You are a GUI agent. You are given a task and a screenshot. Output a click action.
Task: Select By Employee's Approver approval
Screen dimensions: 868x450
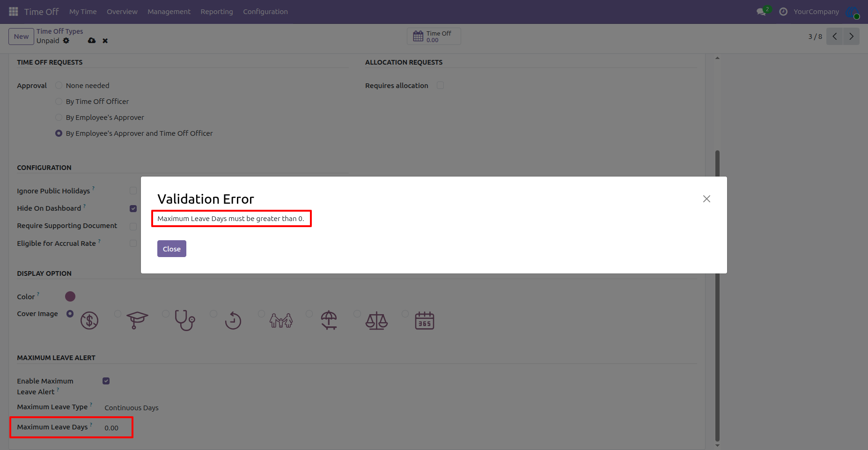(x=59, y=118)
